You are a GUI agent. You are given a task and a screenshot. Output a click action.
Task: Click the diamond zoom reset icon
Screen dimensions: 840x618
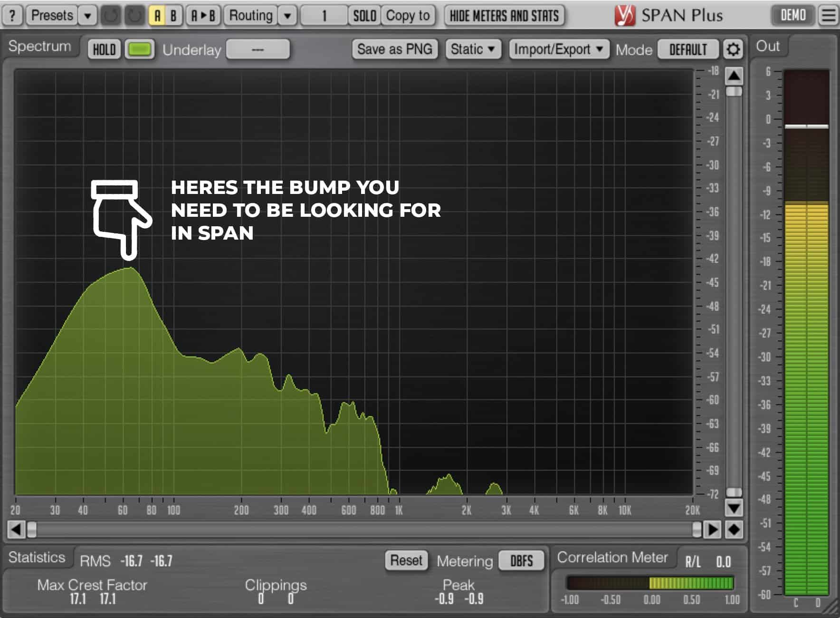734,529
